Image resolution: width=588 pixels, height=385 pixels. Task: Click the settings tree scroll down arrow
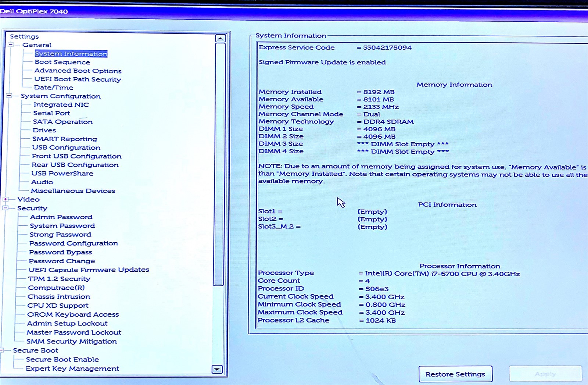(x=217, y=369)
